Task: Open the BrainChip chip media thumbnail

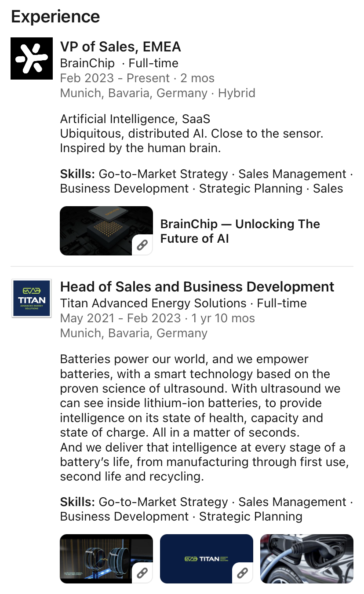Action: [x=106, y=230]
